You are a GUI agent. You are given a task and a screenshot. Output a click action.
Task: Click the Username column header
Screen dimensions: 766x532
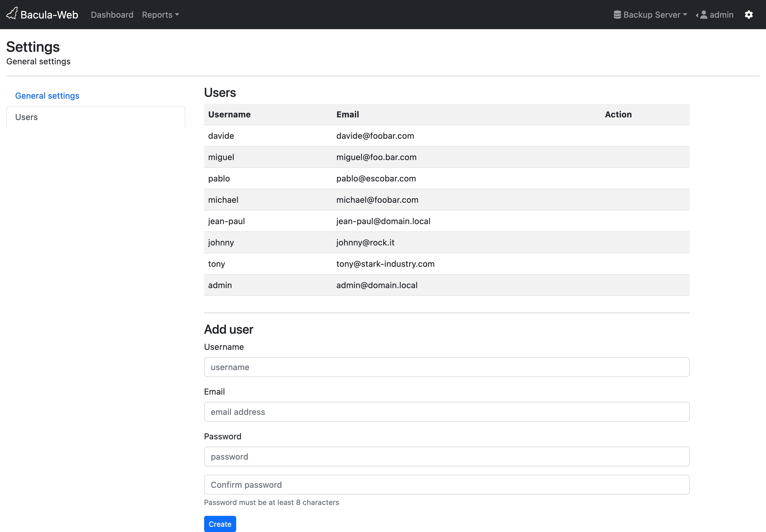pyautogui.click(x=229, y=114)
